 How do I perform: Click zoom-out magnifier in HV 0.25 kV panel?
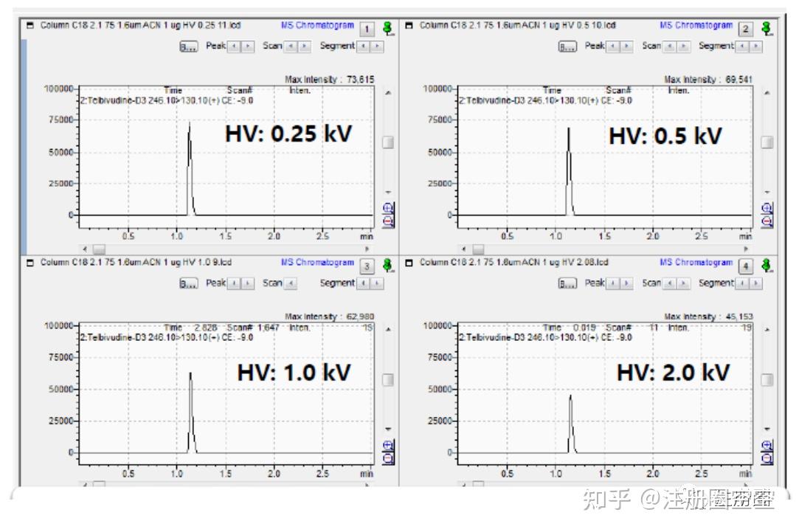point(388,221)
